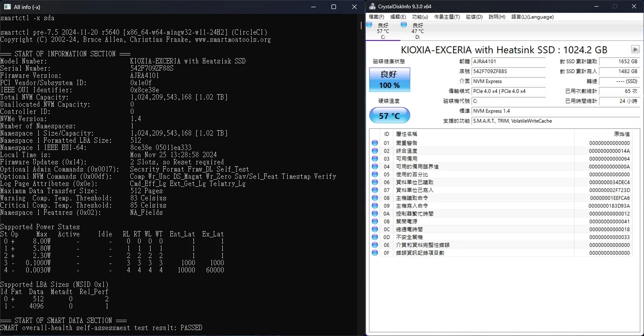Click the rotation rate field ---- (SSD)
644x336 pixels.
coord(620,82)
